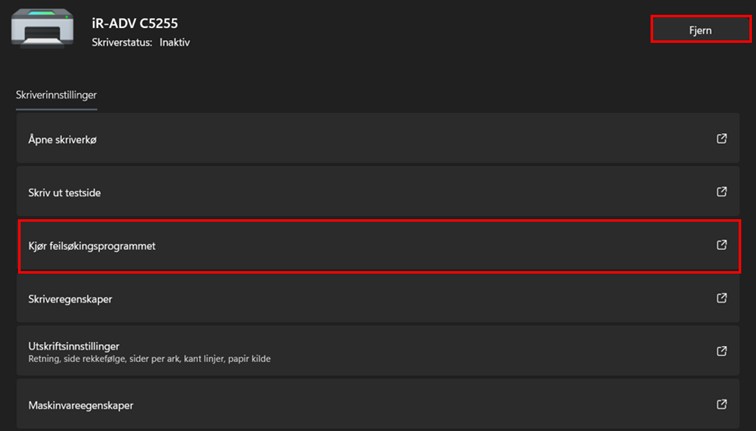Click the iR-ADV C5255 printer image
The image size is (756, 431).
(x=43, y=28)
